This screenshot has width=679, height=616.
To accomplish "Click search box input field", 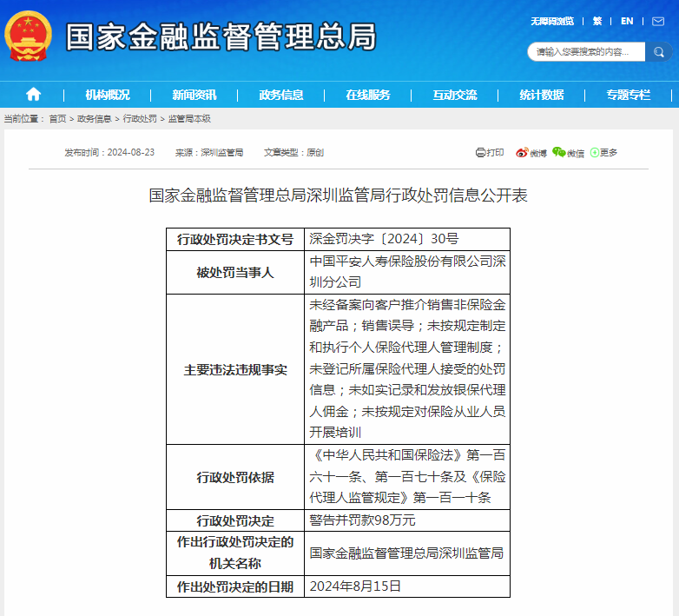I will (x=586, y=52).
